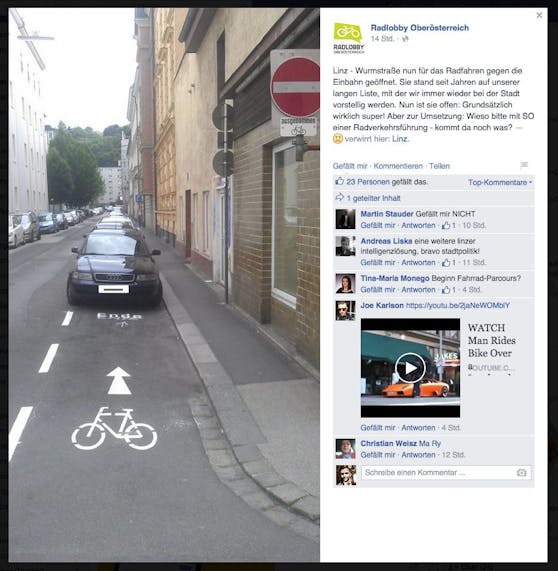This screenshot has width=558, height=571.
Task: View the 1 geteilter Inhalt share
Action: click(373, 198)
